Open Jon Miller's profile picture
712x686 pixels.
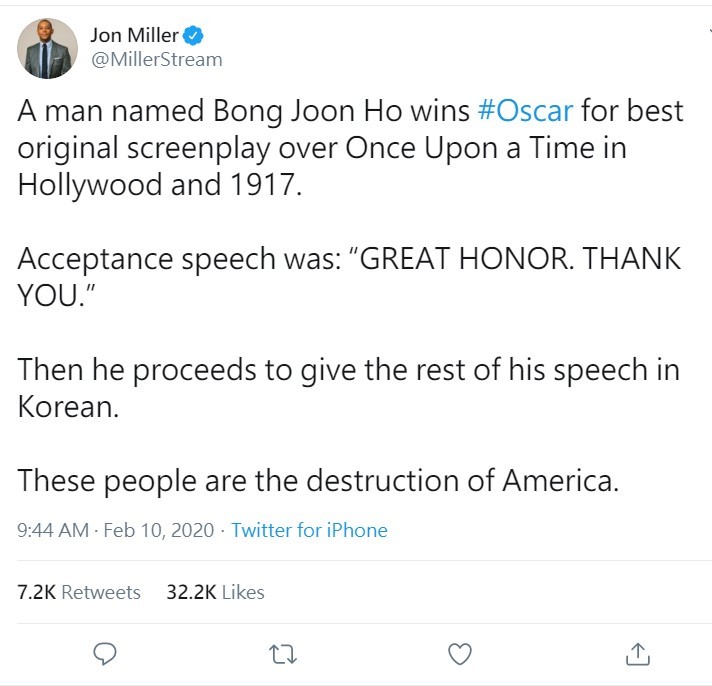click(47, 48)
